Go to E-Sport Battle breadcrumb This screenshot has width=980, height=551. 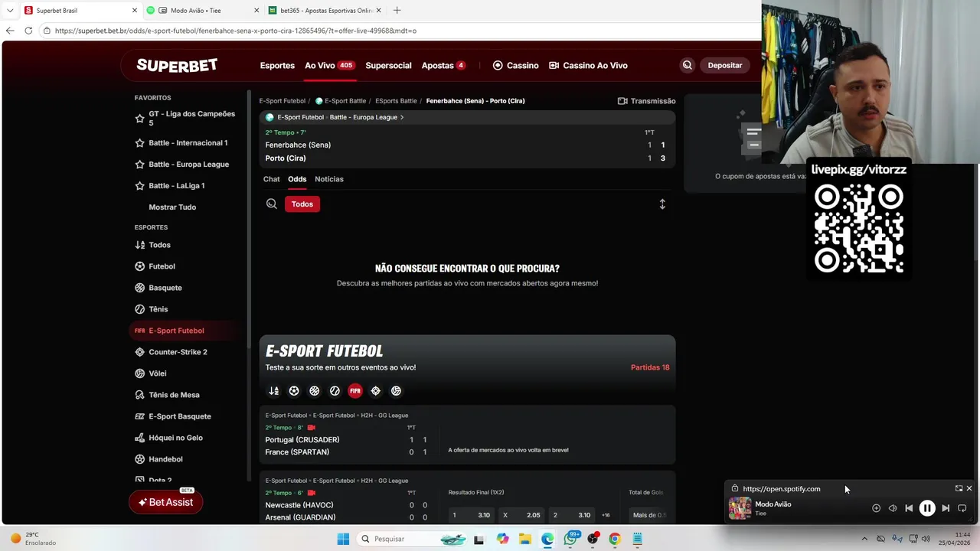click(341, 101)
